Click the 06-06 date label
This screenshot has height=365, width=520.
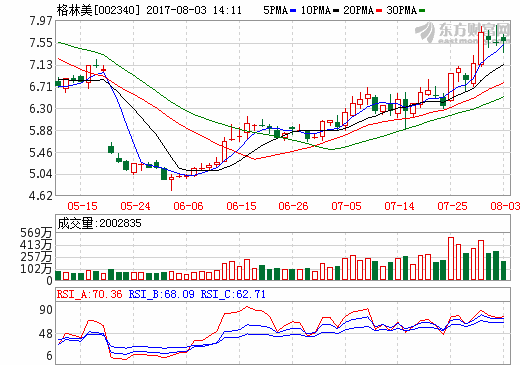click(188, 206)
